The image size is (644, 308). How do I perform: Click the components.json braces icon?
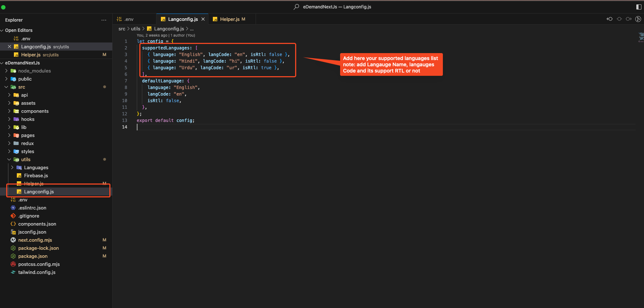coord(13,224)
